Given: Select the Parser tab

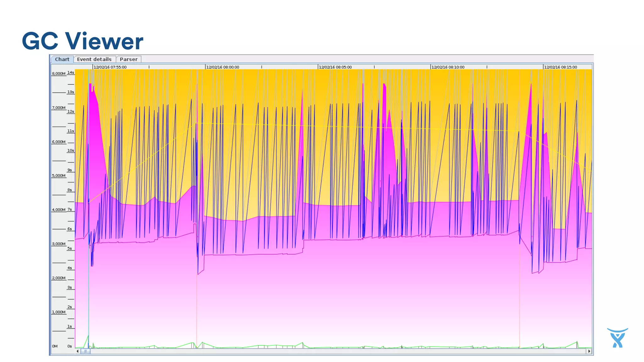Looking at the screenshot, I should pos(129,59).
